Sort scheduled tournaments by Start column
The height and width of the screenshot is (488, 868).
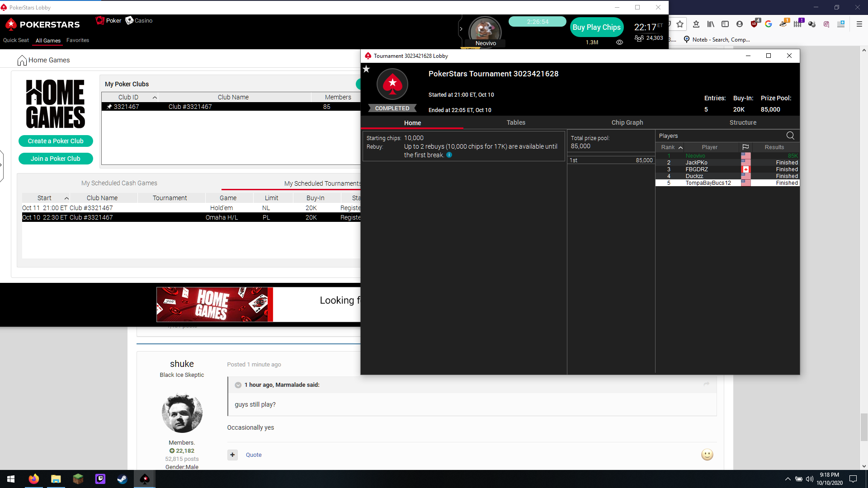pyautogui.click(x=46, y=198)
